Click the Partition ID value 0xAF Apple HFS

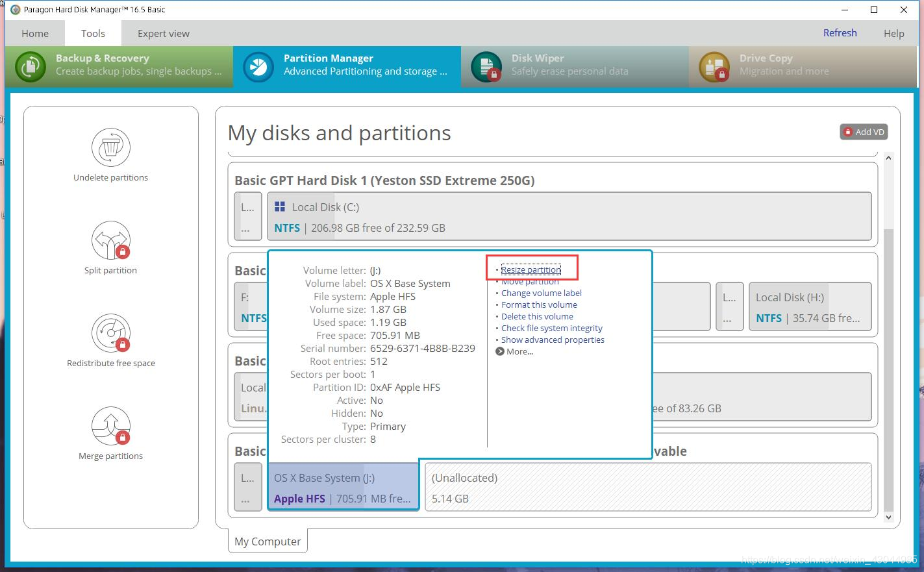tap(405, 387)
